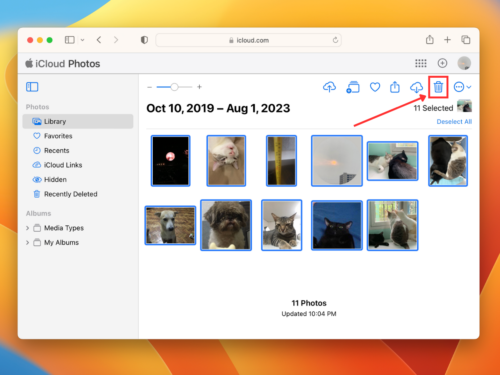This screenshot has width=500, height=375.
Task: Select the black cat on blue blanket photo
Action: pyautogui.click(x=337, y=225)
